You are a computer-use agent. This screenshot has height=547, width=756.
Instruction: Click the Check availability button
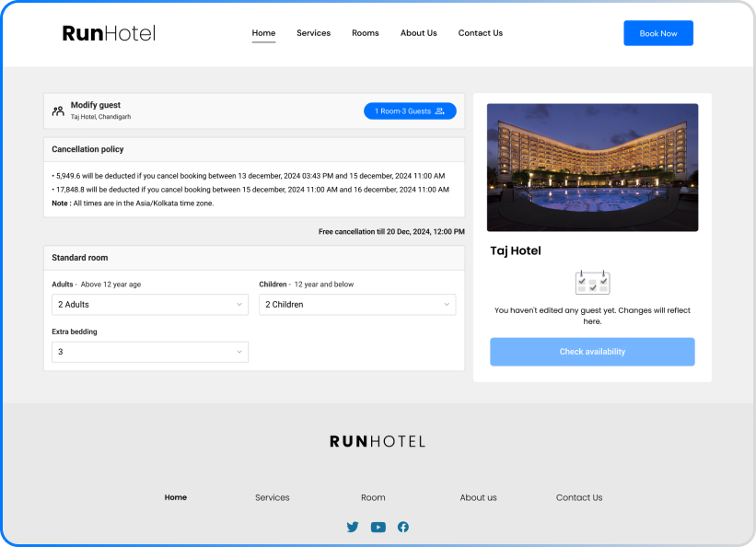[592, 352]
